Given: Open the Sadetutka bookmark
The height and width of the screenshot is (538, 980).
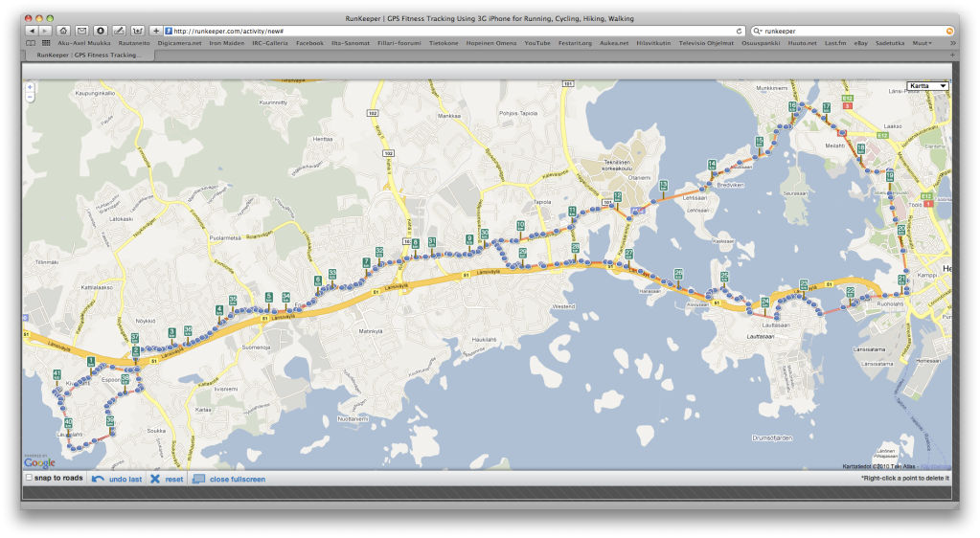Looking at the screenshot, I should pyautogui.click(x=890, y=43).
